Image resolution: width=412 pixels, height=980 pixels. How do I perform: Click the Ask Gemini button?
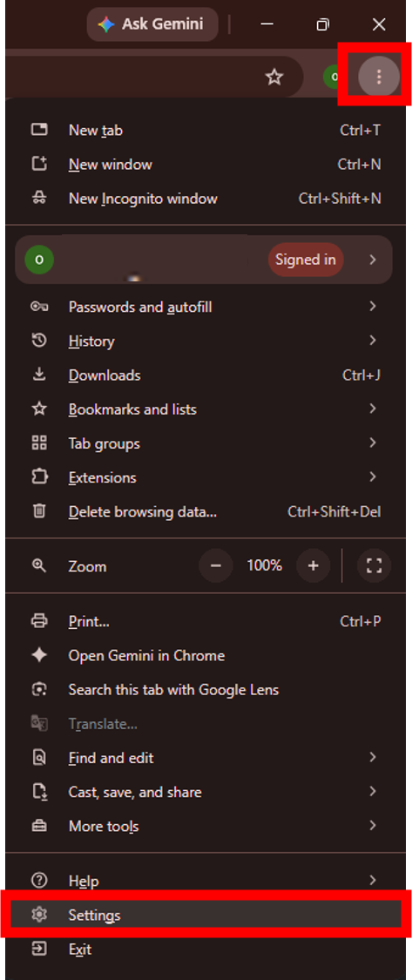point(152,24)
